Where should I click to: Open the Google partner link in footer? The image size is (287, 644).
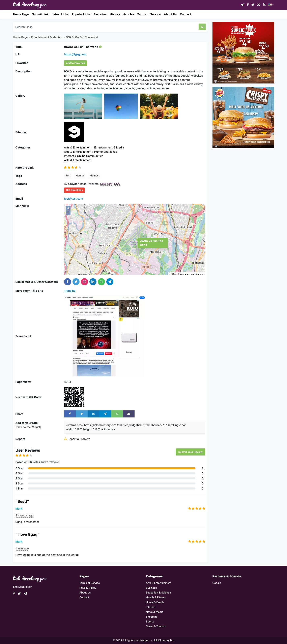217,583
